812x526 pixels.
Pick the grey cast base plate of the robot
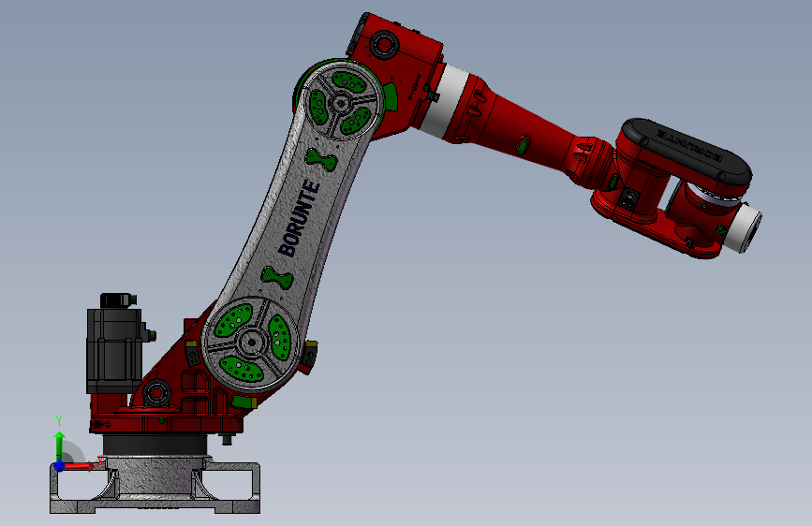[155, 485]
